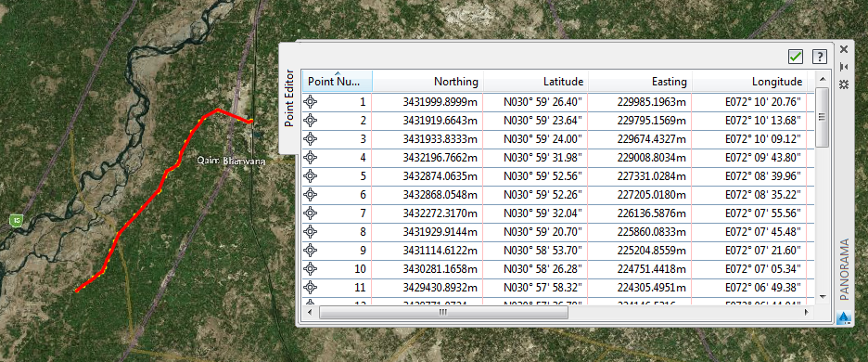The height and width of the screenshot is (362, 868).
Task: Select Latitude cell N030° 59' 26.40"
Action: point(535,102)
